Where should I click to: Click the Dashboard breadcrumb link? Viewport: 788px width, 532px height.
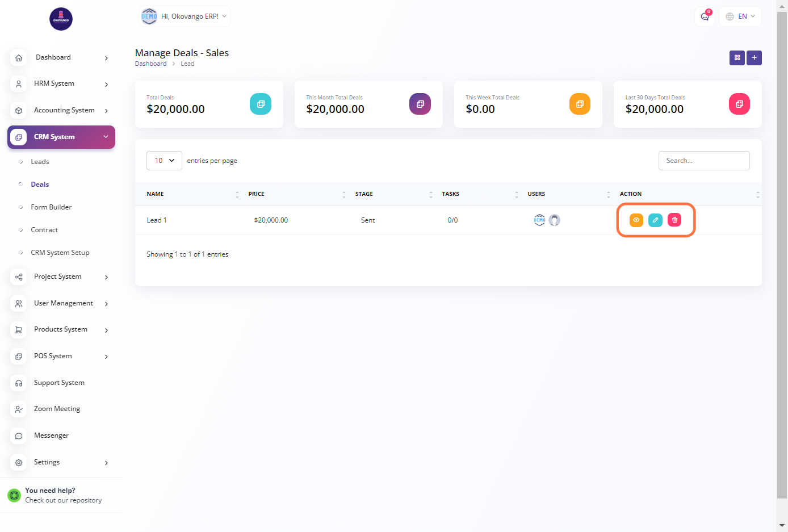[150, 64]
